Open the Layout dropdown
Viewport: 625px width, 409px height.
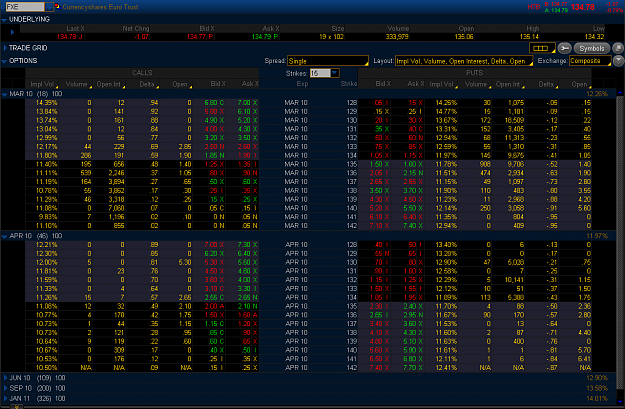(x=464, y=61)
